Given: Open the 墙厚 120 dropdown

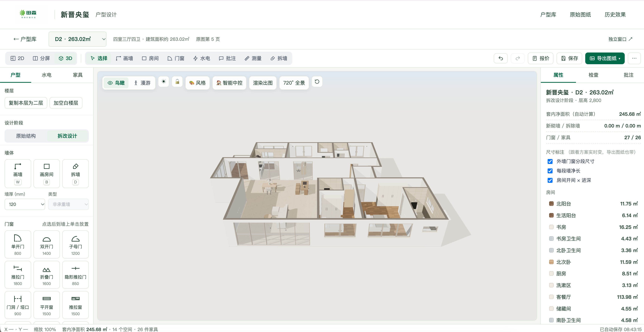Looking at the screenshot, I should click(25, 204).
